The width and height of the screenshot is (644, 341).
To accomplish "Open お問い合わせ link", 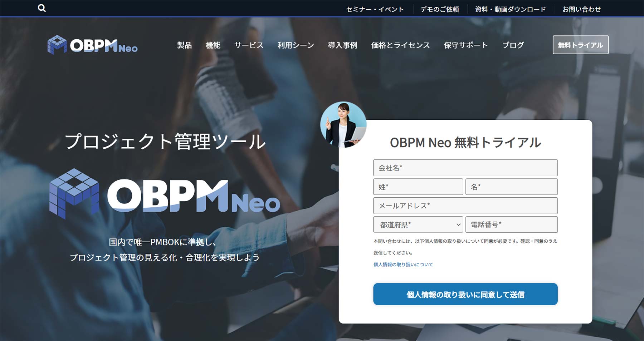I will 581,9.
